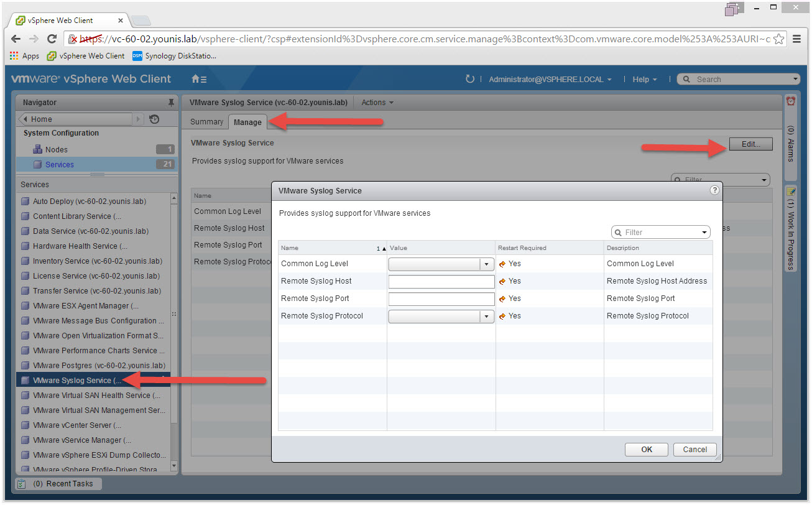Select Services under System Configuration
Viewport: 812px width, 505px height.
[x=96, y=164]
